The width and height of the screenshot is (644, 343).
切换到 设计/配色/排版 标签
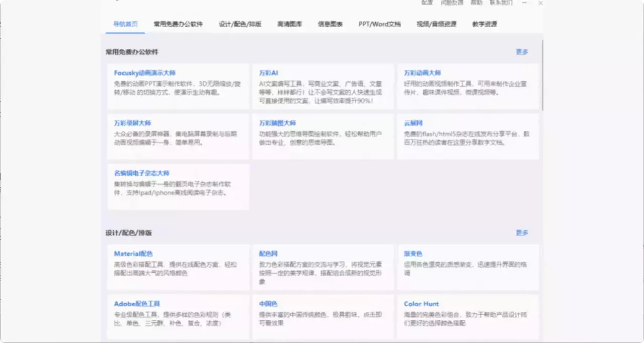pos(240,23)
